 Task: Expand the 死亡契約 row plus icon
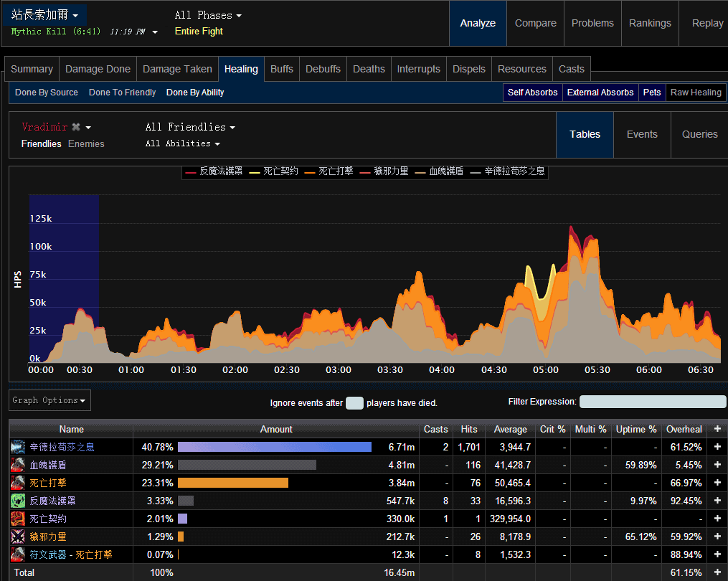pos(717,519)
